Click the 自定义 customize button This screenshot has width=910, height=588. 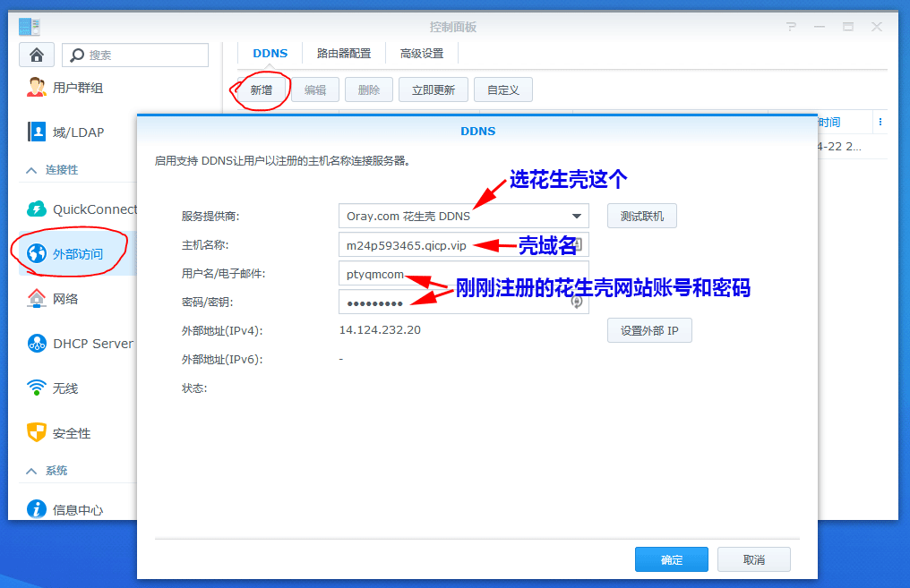[x=503, y=89]
